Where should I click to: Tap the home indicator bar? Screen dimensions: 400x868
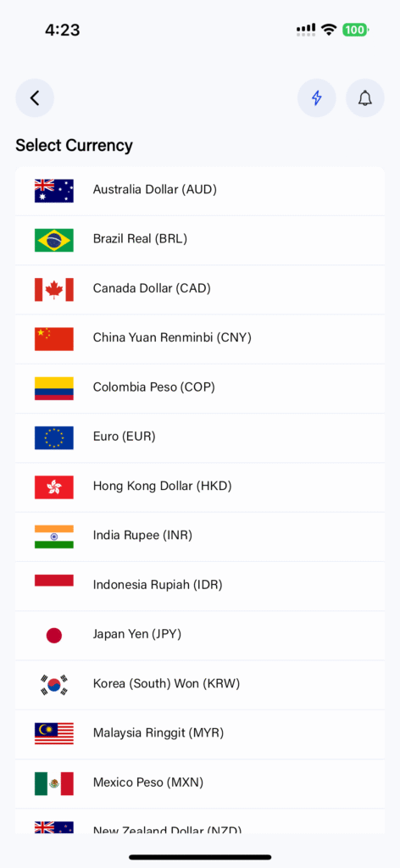tap(200, 857)
